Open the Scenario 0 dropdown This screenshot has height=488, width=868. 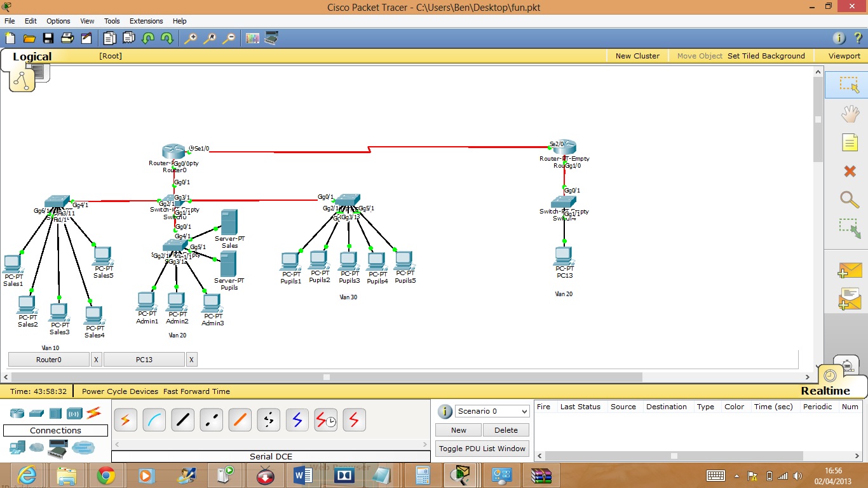(492, 411)
